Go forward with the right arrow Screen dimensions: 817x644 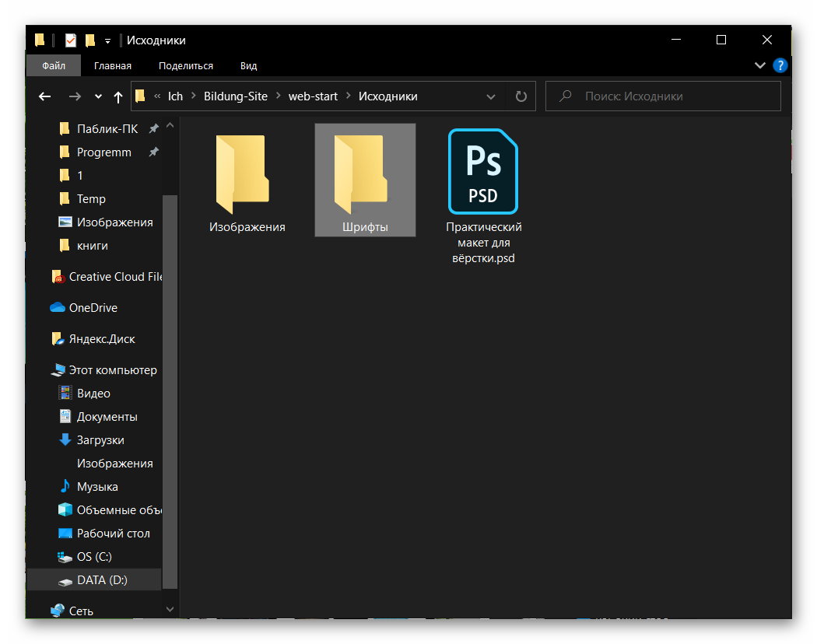pos(75,96)
